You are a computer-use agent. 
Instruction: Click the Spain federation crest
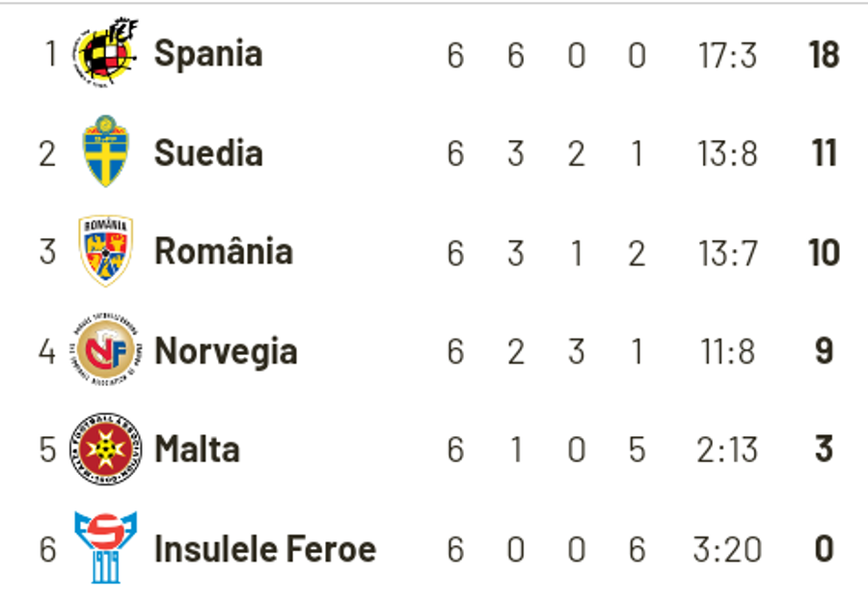(105, 53)
